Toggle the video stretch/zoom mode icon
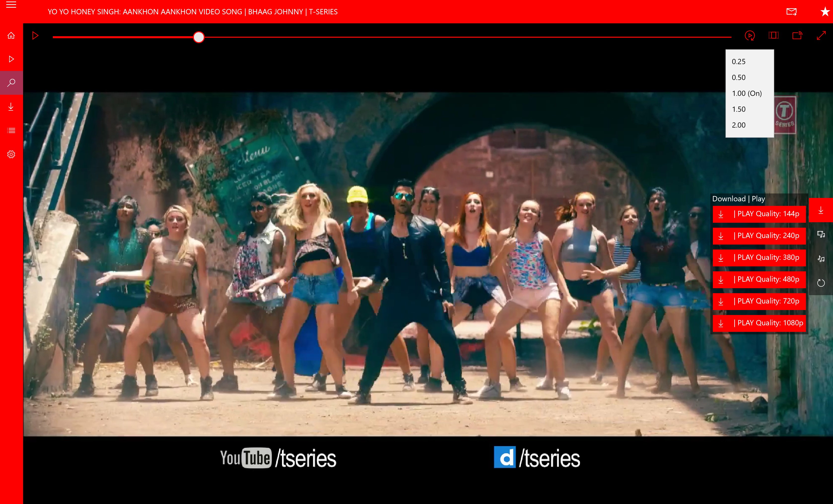The width and height of the screenshot is (833, 504). [x=773, y=35]
